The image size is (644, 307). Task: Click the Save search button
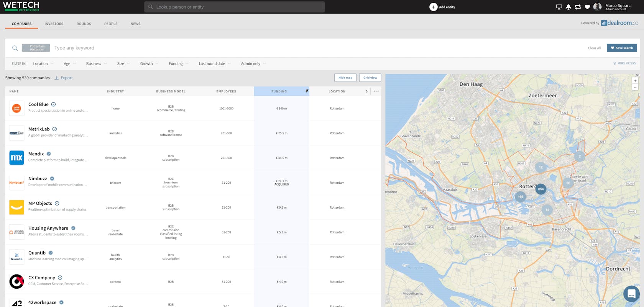622,48
